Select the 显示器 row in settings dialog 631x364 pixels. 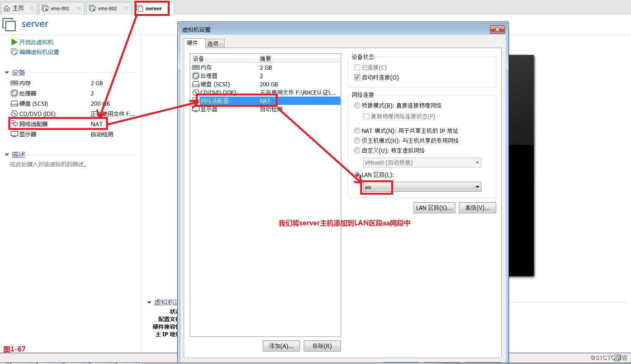point(265,109)
